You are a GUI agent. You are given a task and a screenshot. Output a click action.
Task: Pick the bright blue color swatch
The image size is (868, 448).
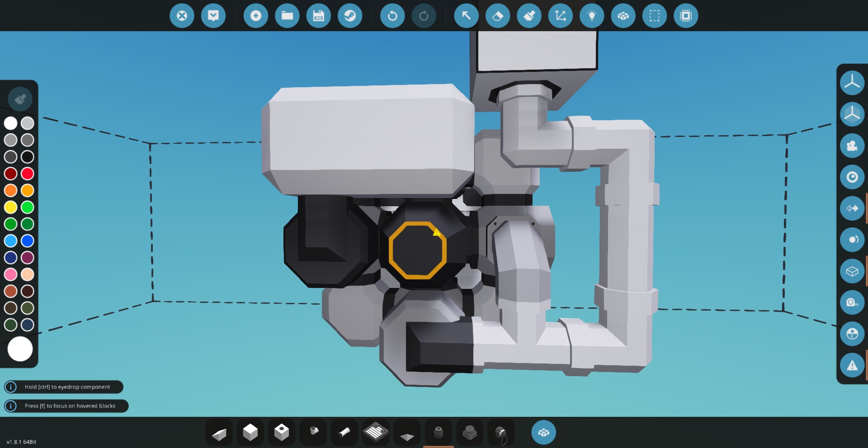(x=28, y=241)
